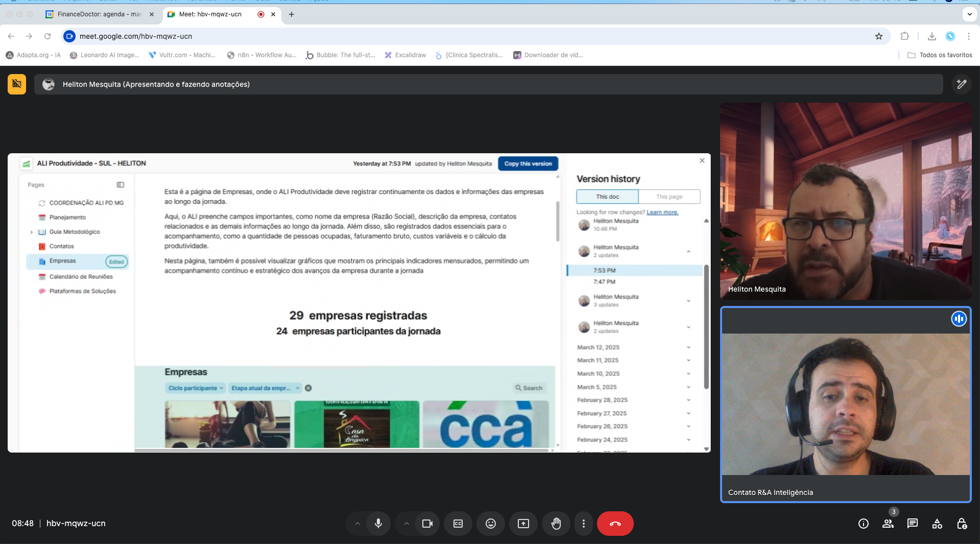
Task: Turn off the camera in Meet
Action: [427, 524]
